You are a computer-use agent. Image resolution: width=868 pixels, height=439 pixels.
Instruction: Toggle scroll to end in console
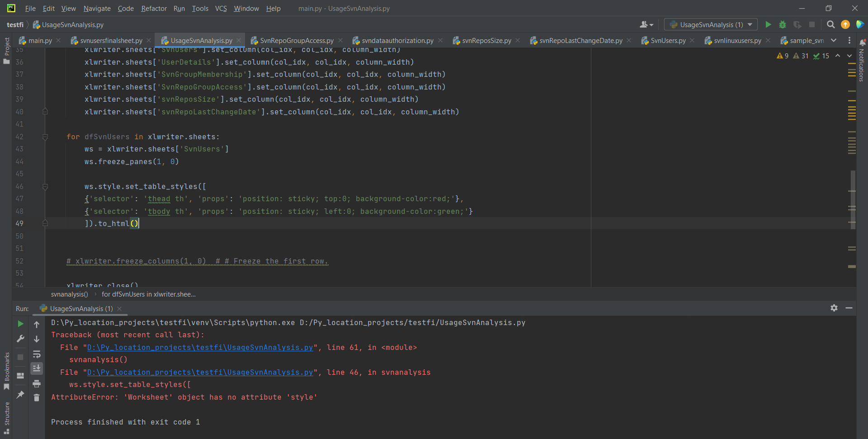37,368
